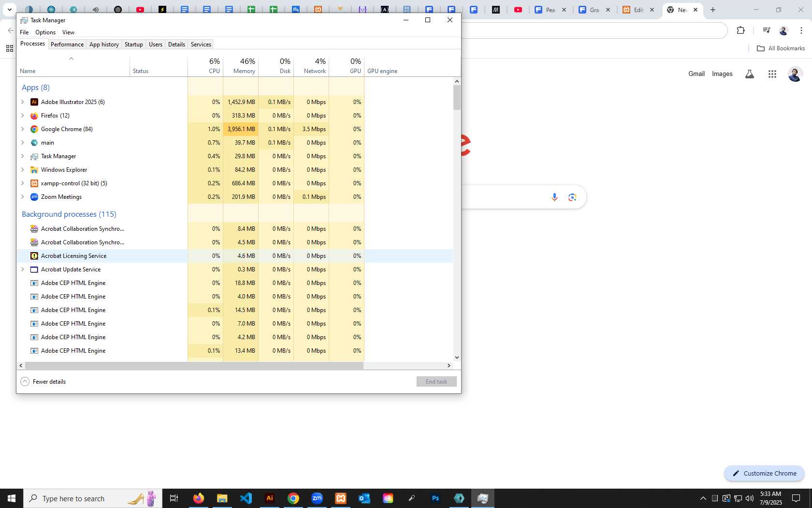Viewport: 812px width, 508px height.
Task: Open the View menu in Task Manager
Action: [68, 32]
